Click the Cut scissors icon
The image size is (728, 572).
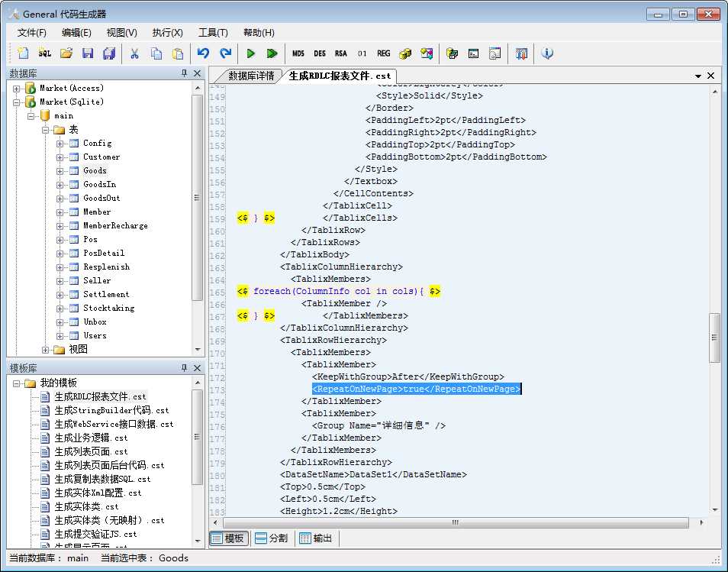pos(134,53)
